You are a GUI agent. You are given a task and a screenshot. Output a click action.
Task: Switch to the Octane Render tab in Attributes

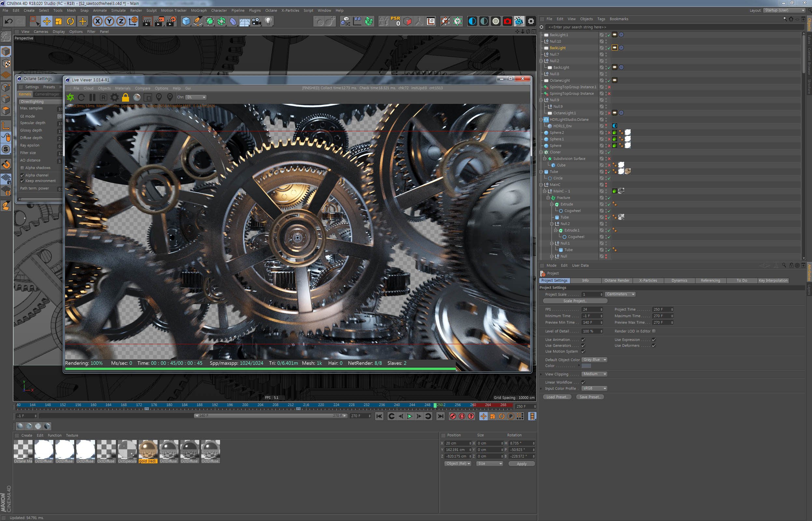[617, 280]
